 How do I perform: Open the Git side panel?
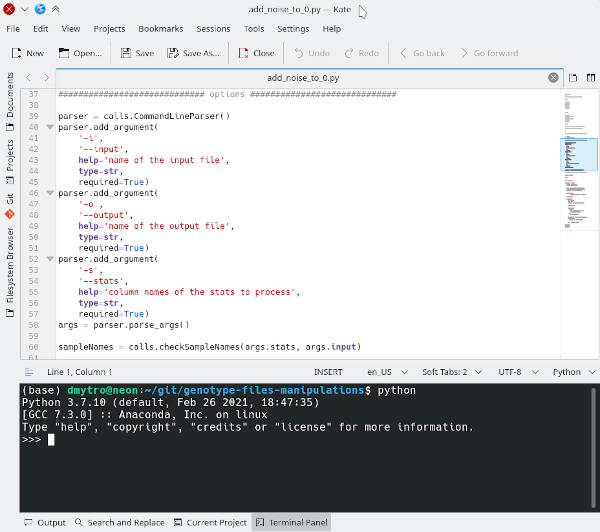pyautogui.click(x=10, y=206)
